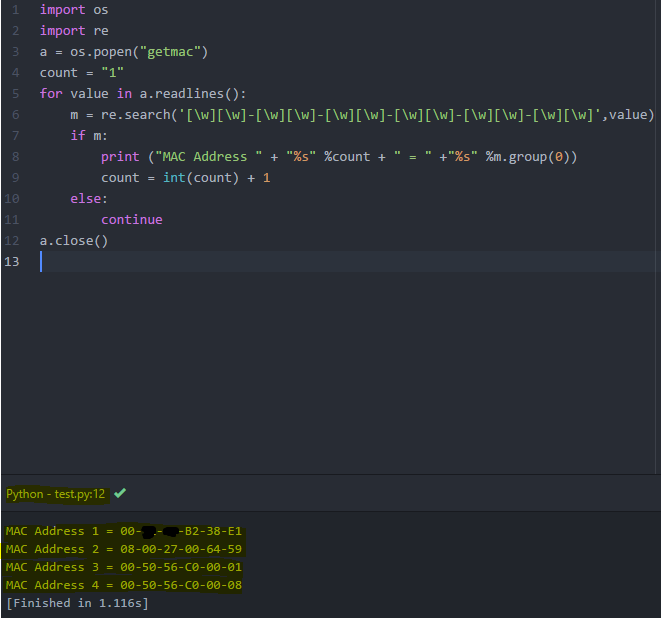Click line number 13 in the gutter
The image size is (661, 618).
pyautogui.click(x=12, y=262)
